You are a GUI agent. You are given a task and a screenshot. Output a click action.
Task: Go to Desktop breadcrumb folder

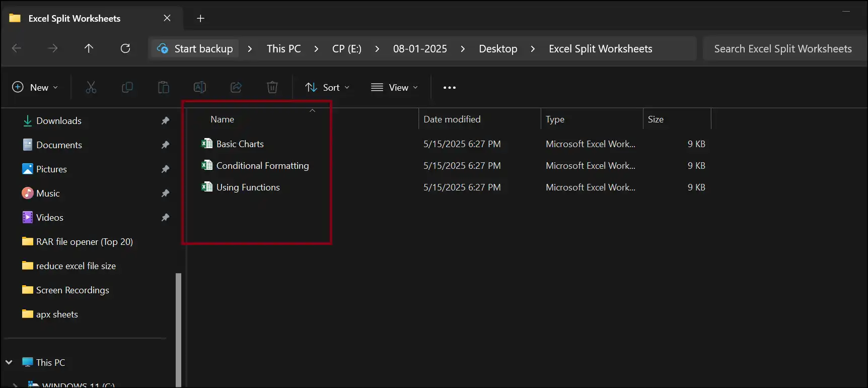pyautogui.click(x=498, y=49)
